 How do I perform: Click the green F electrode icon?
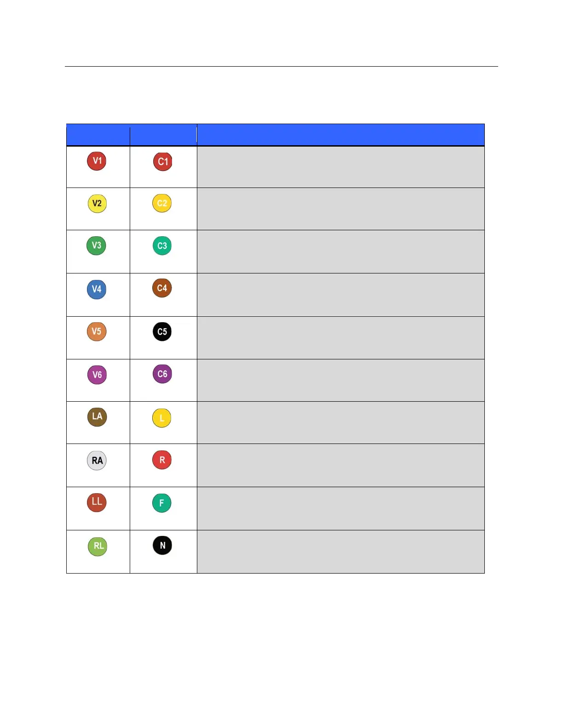click(162, 503)
